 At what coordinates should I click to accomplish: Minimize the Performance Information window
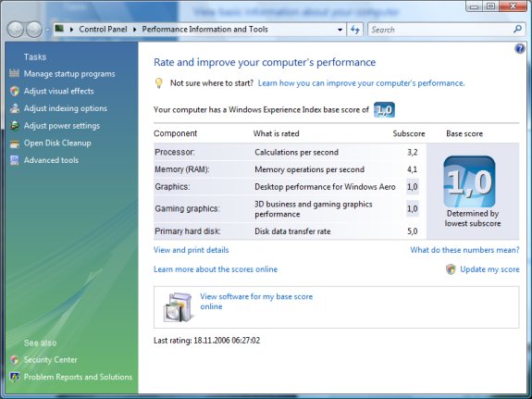click(475, 6)
